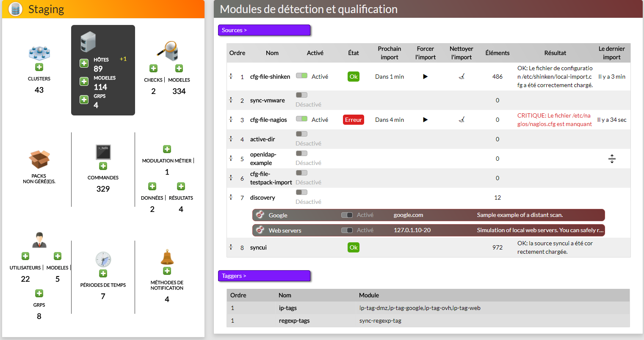Click the clean import broom for cfg-file-shinken
644x340 pixels.
pos(462,77)
